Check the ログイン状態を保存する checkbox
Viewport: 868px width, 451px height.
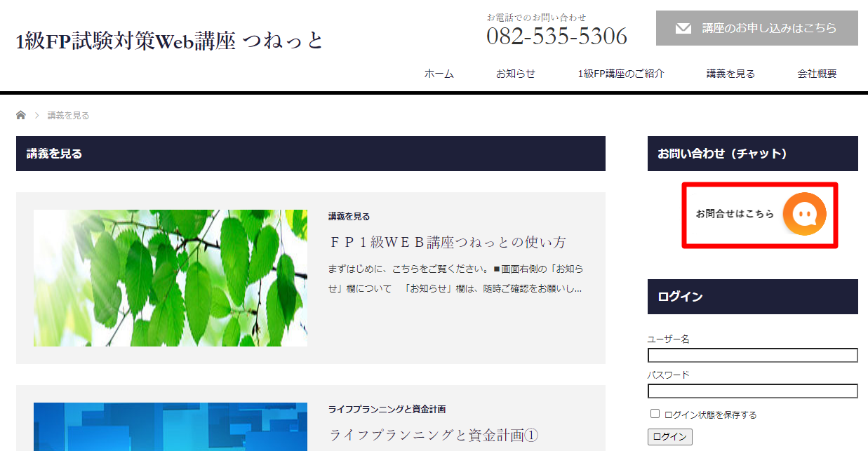pos(655,414)
